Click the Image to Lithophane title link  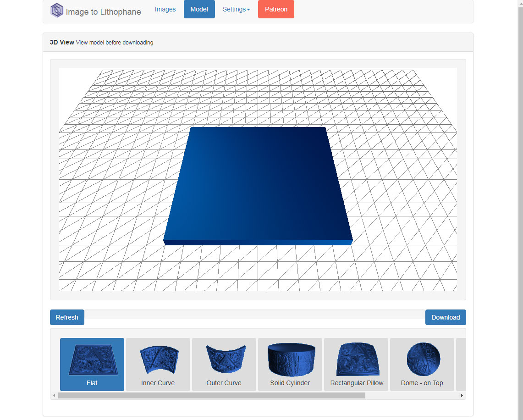[x=103, y=12]
